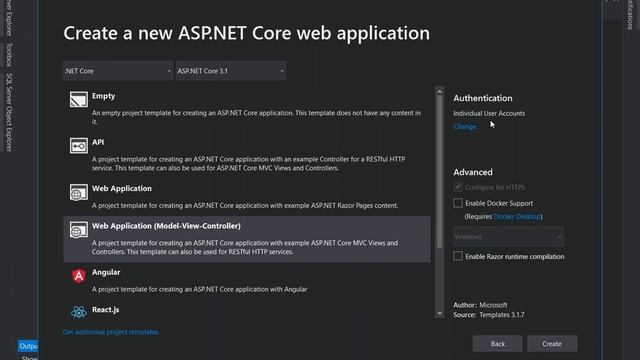Select the API template icon

(78, 145)
